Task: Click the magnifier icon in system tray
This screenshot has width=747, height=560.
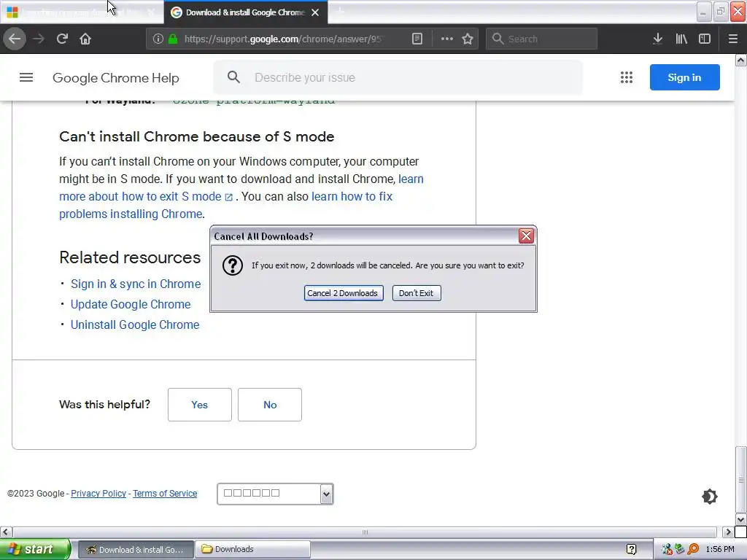Action: pos(693,549)
